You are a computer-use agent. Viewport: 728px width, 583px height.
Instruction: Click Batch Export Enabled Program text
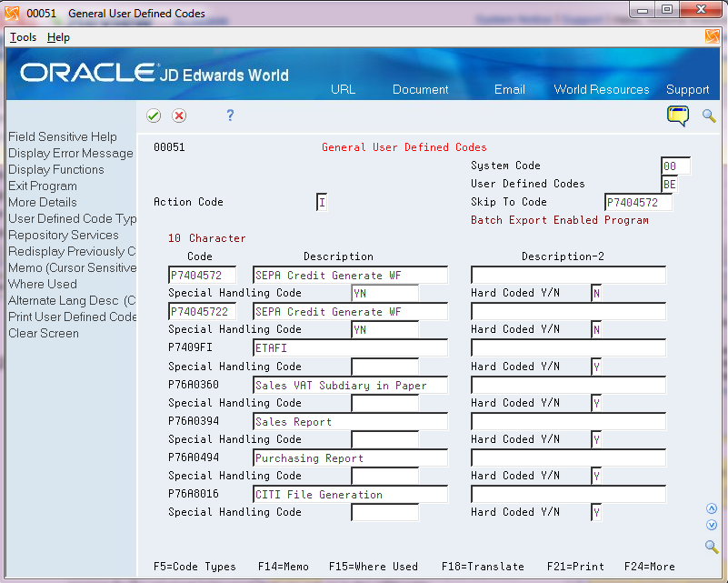tap(560, 220)
